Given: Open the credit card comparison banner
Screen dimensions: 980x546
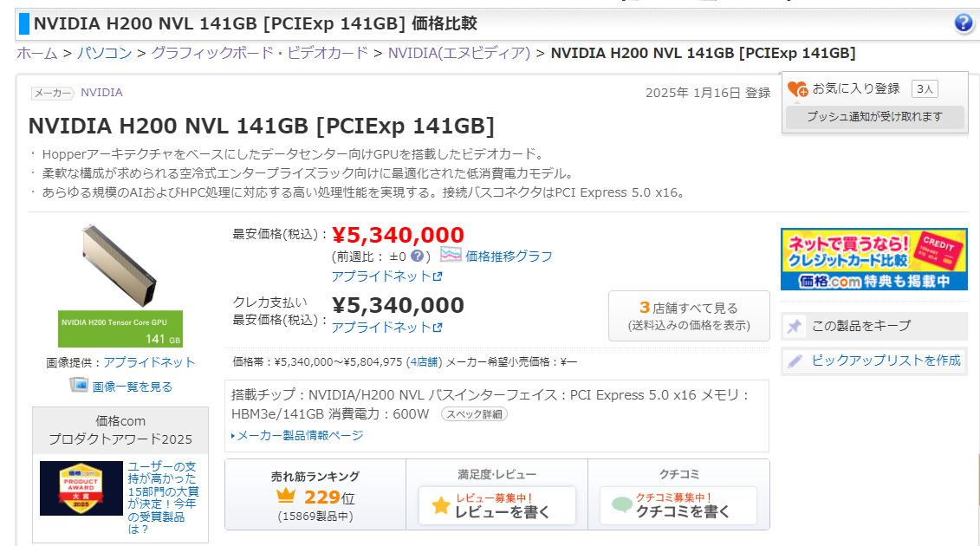Looking at the screenshot, I should coord(873,258).
